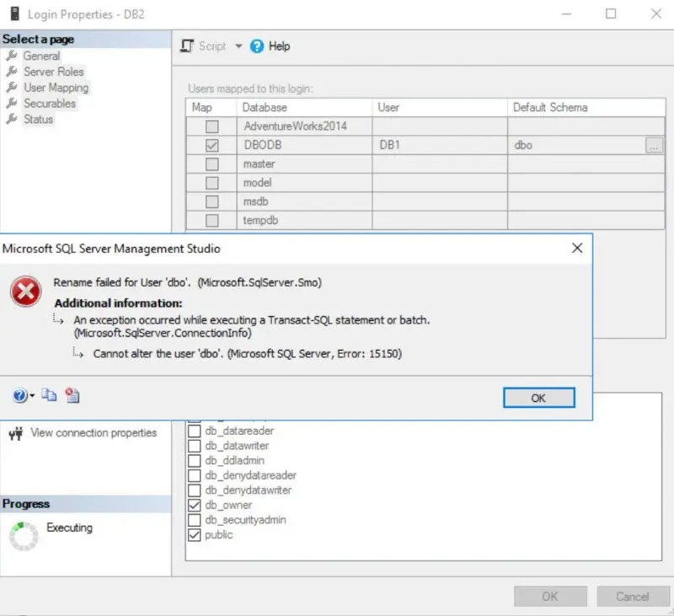This screenshot has height=616, width=674.
Task: Click the Executing progress spinner
Action: tap(24, 537)
